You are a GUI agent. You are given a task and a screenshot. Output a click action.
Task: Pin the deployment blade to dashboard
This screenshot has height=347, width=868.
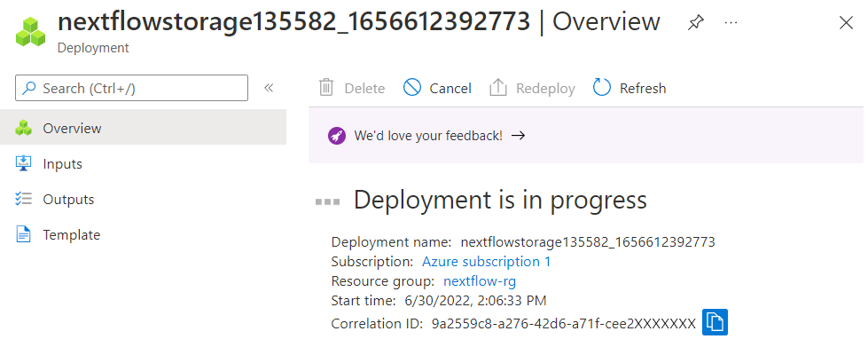coord(696,23)
